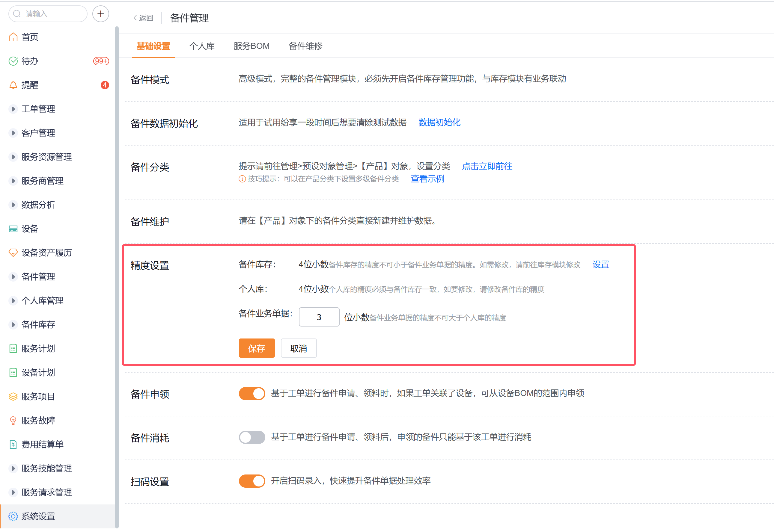Click the 备件业务单据 decimal input field
This screenshot has height=532, width=774.
coord(319,317)
